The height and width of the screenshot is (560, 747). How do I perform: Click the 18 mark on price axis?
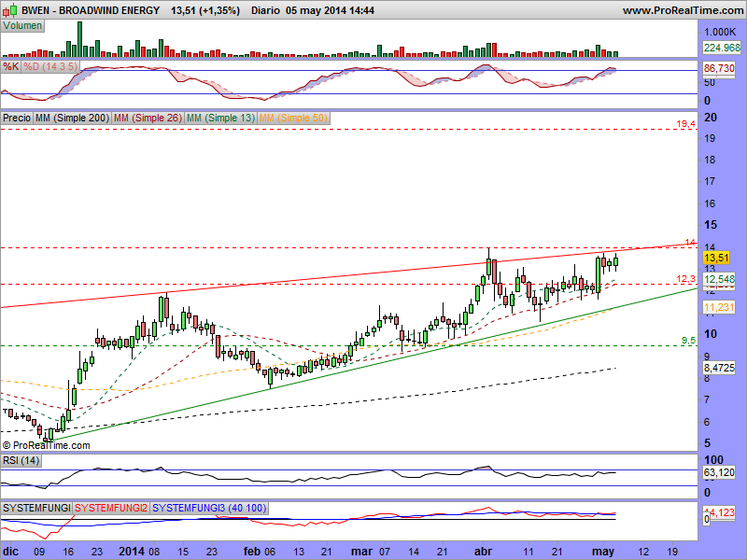pyautogui.click(x=710, y=160)
